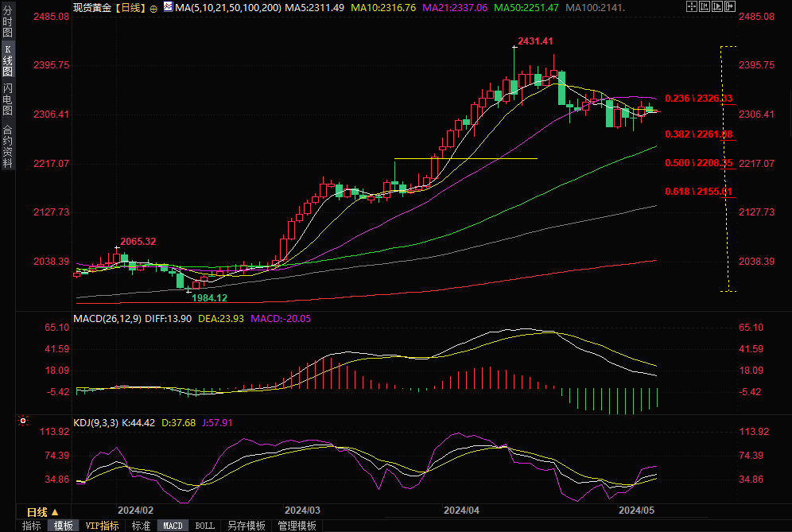Click the MACD(26,12,9) indicator label

(x=107, y=319)
